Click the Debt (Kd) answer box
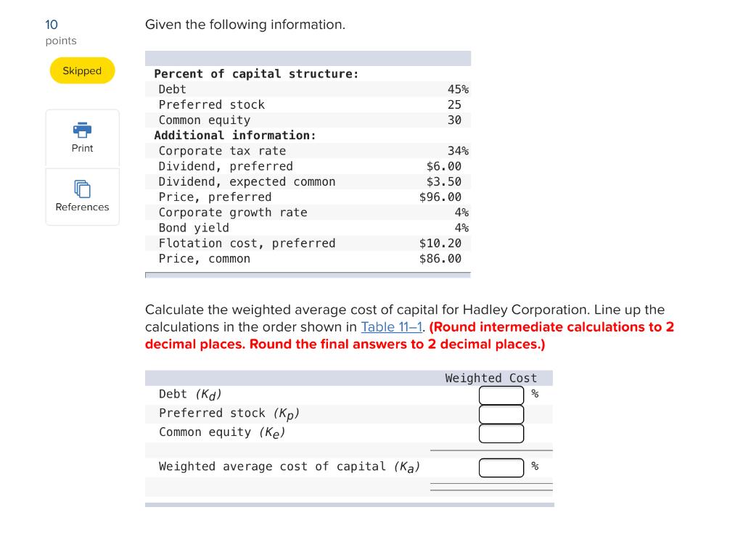 pos(501,395)
